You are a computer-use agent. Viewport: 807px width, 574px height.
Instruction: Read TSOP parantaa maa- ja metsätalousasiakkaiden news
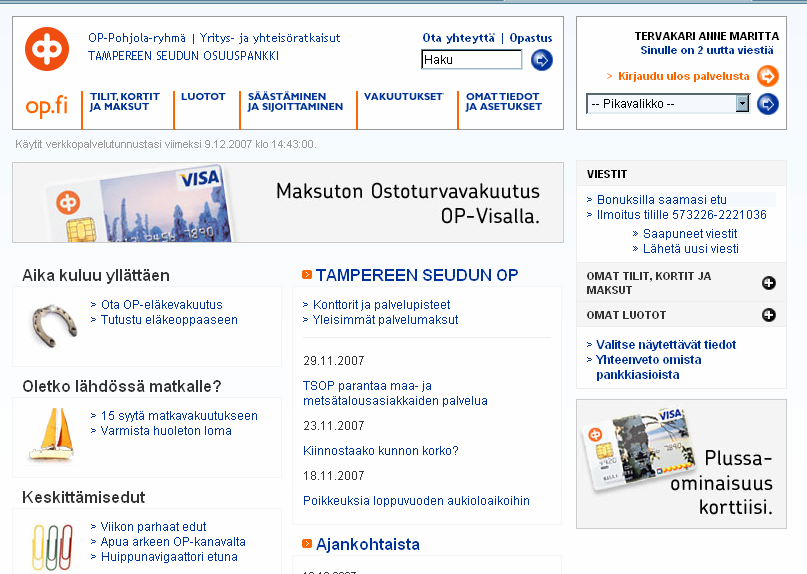[395, 393]
